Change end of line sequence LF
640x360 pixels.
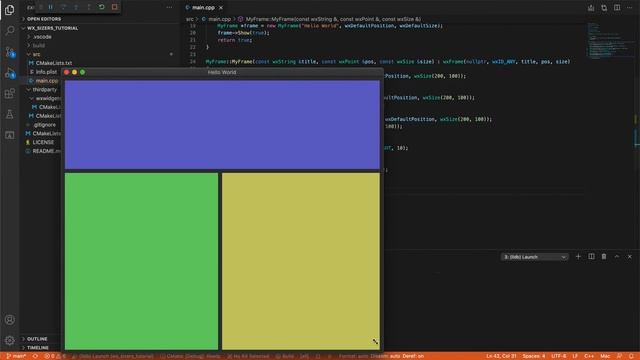pos(575,356)
